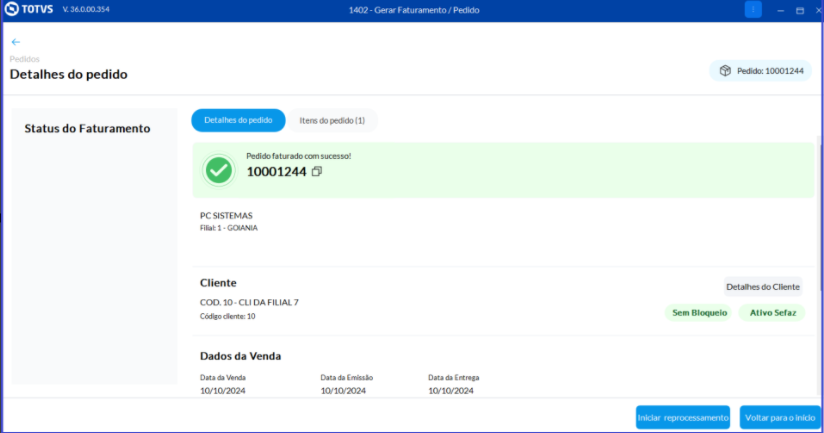The height and width of the screenshot is (433, 824).
Task: Copy order number 10001244 with copy icon
Action: [x=316, y=171]
